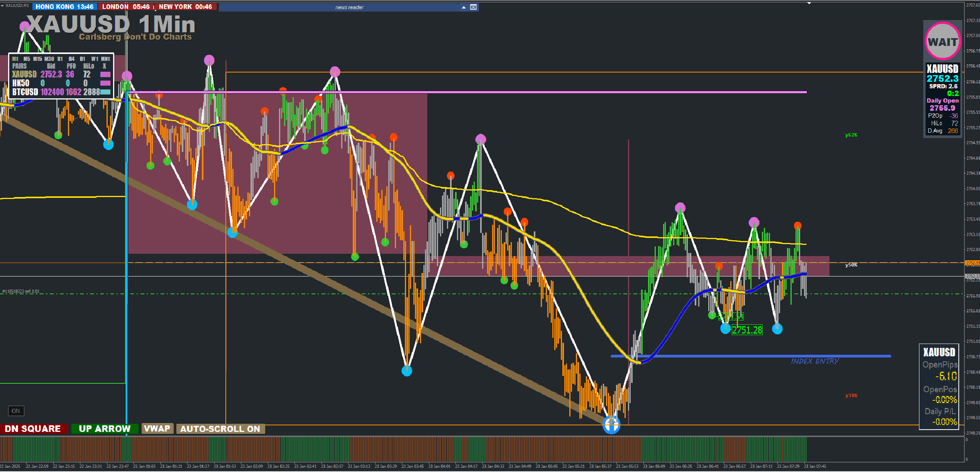
Task: Click the 2751.28 green price label
Action: (x=747, y=330)
